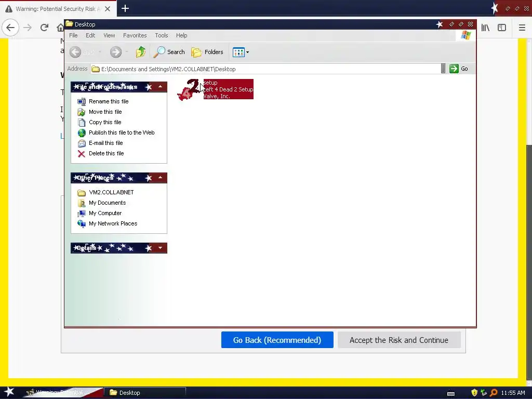532x399 pixels.
Task: Click Go Back (Recommended) button
Action: coord(277,340)
